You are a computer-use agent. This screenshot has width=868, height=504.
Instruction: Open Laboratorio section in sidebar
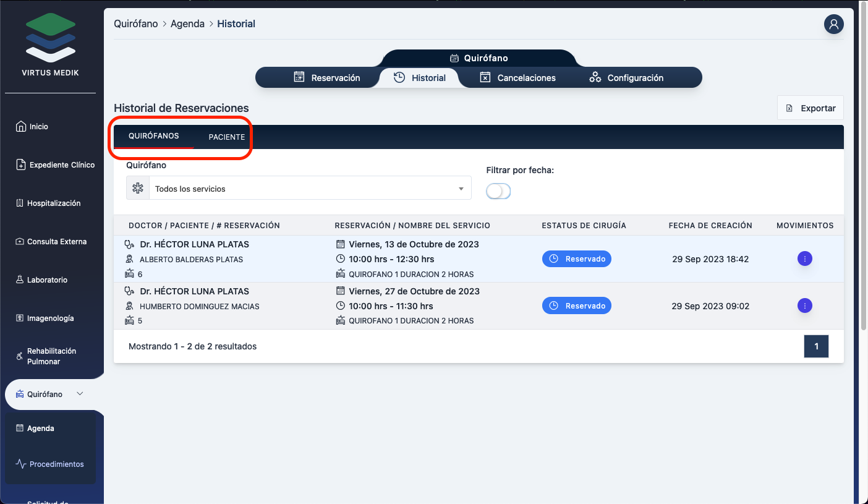click(47, 280)
